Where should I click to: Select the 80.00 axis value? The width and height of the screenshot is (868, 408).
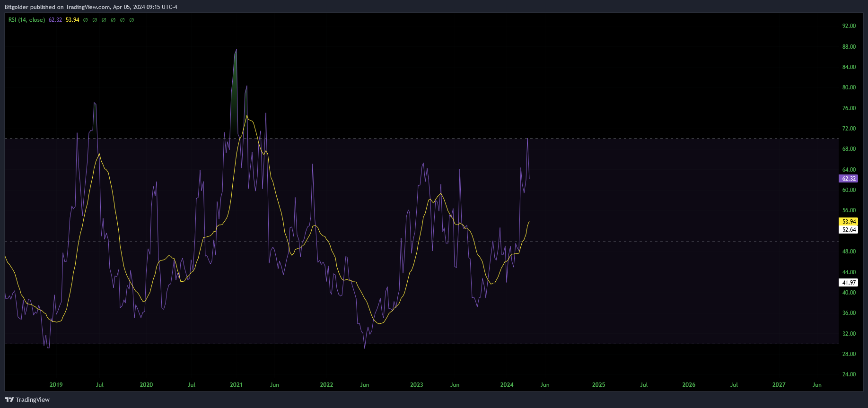click(x=849, y=87)
